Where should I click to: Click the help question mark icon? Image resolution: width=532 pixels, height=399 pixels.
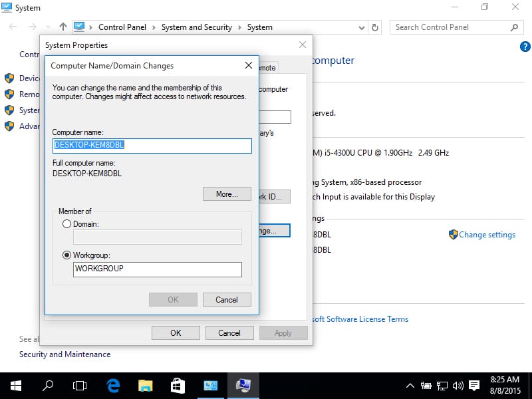click(x=525, y=47)
